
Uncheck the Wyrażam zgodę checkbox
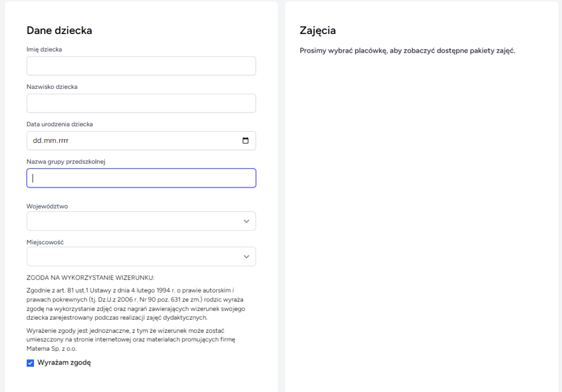(30, 363)
